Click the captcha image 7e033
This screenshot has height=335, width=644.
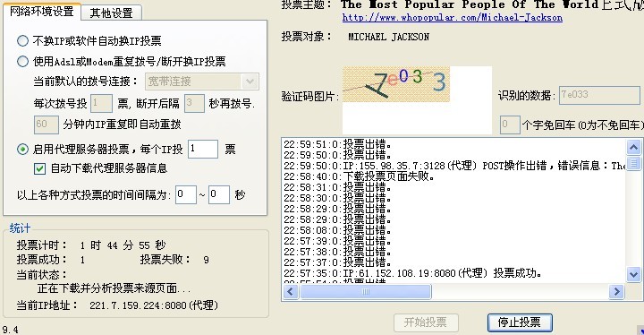pyautogui.click(x=396, y=84)
